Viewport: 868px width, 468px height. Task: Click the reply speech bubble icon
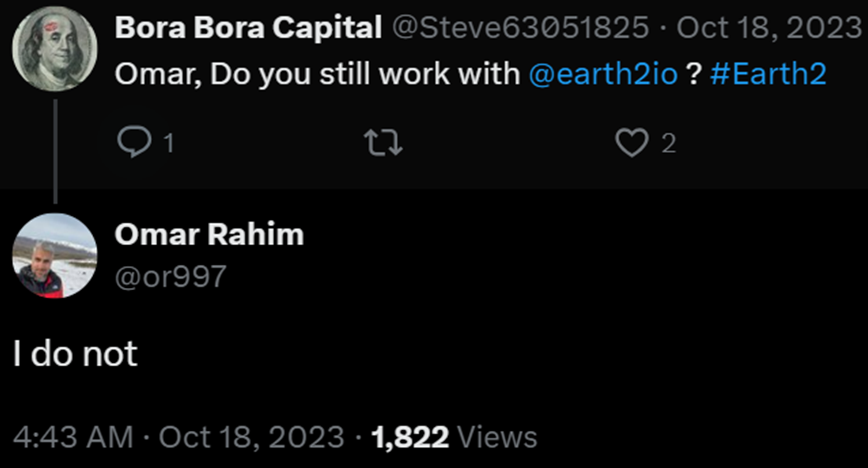click(x=133, y=143)
